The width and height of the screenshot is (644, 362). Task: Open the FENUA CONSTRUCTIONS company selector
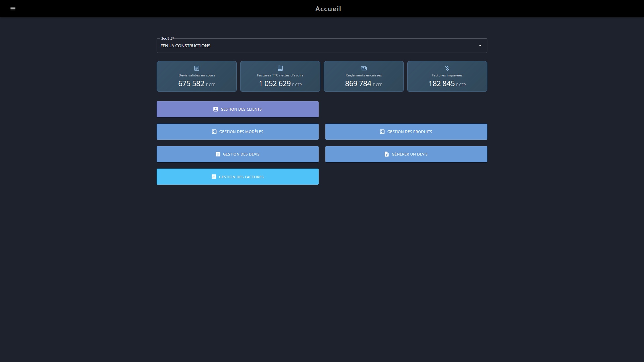pos(322,46)
